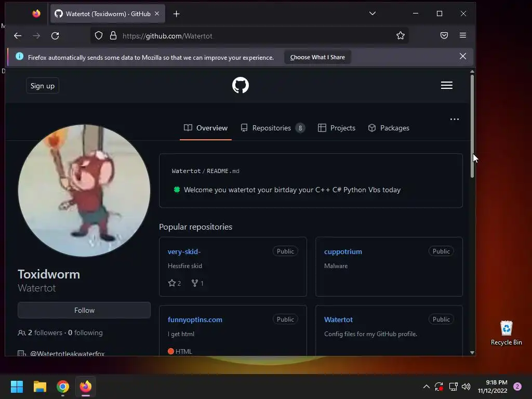Open the notification center badge

coord(517,387)
